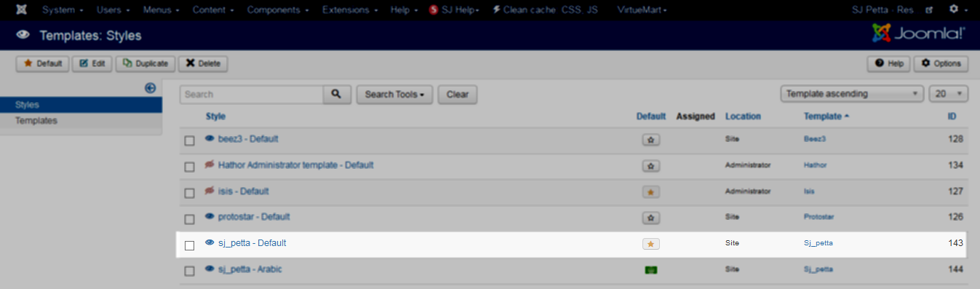Set Hathor as default via star
This screenshot has height=289, width=980.
coord(651,166)
